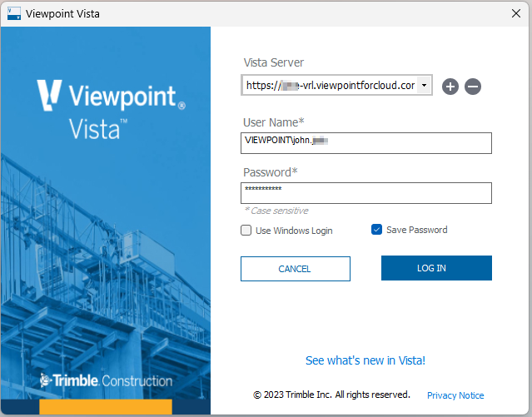The height and width of the screenshot is (417, 532).
Task: Open the Privacy Notice link
Action: click(x=455, y=395)
